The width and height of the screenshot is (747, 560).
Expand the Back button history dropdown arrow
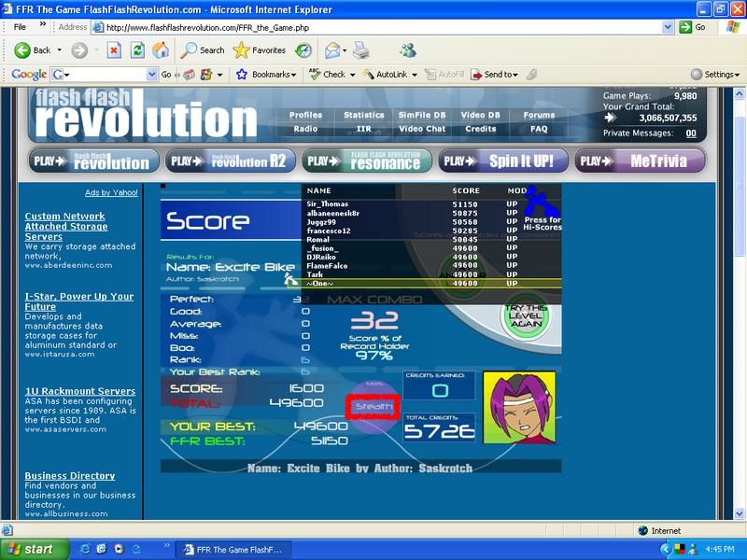tap(59, 50)
